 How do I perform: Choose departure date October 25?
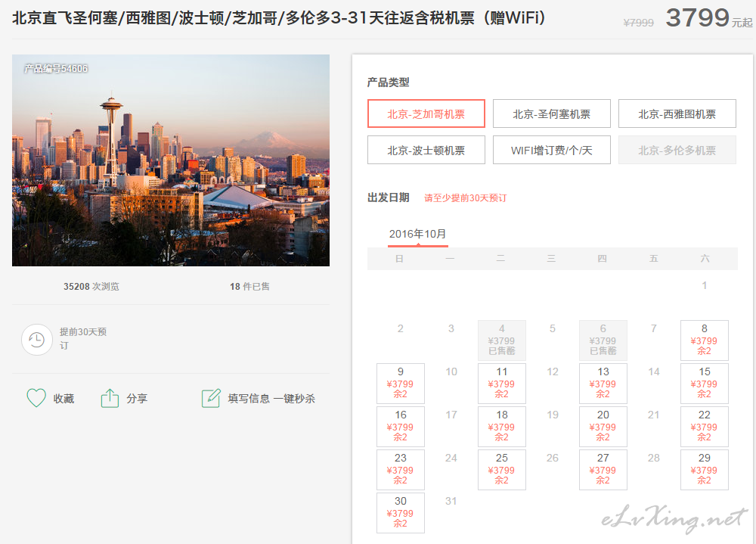click(502, 470)
